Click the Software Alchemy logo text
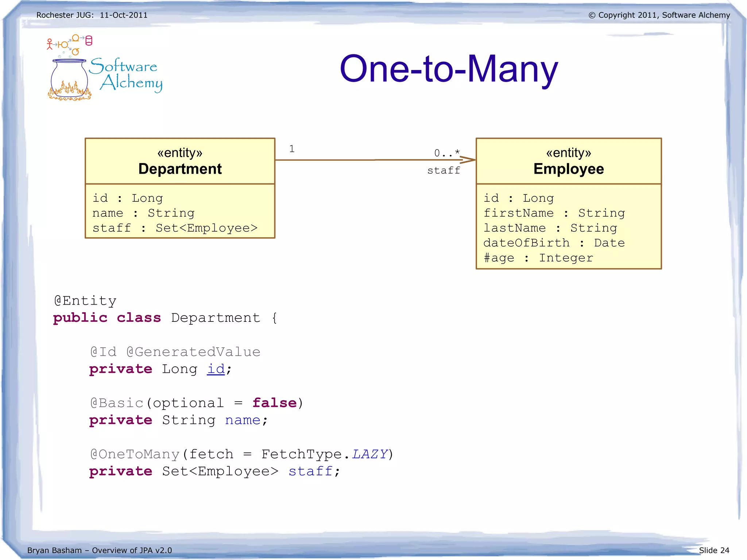This screenshot has width=747, height=560. click(x=126, y=74)
